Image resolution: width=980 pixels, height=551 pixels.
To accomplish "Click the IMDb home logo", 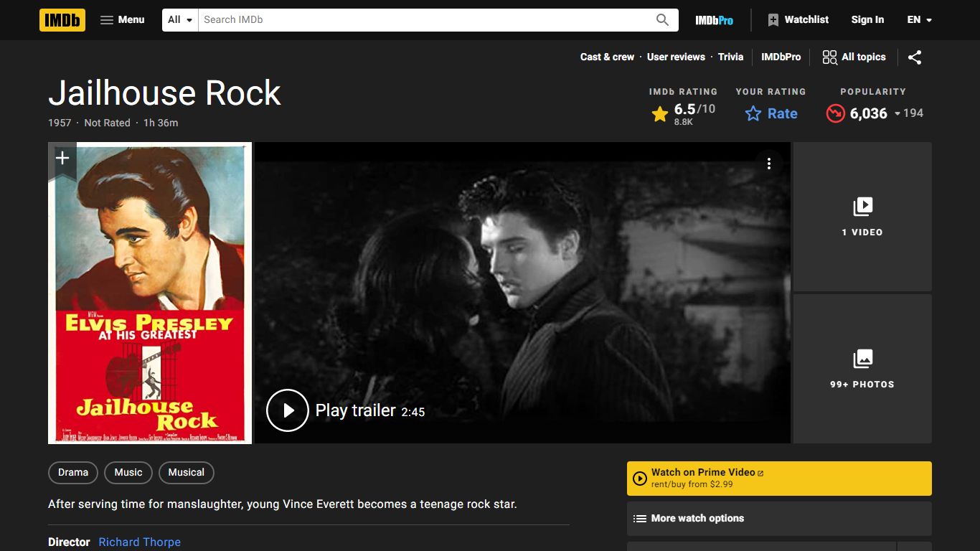I will point(62,20).
